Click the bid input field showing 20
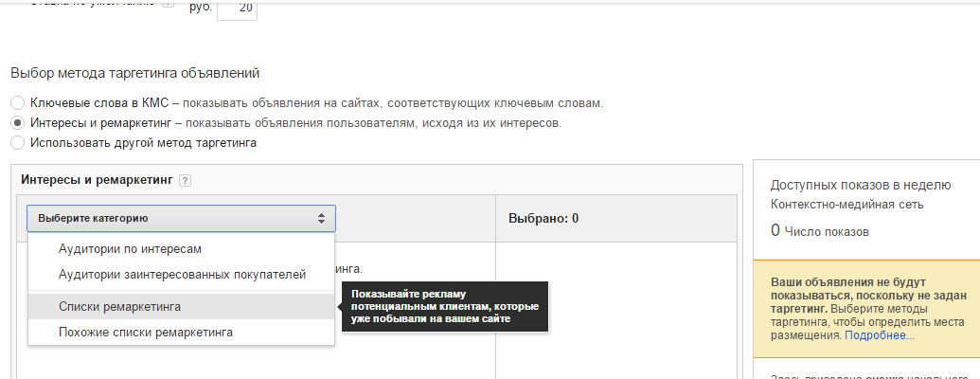The height and width of the screenshot is (379, 980). [x=237, y=8]
